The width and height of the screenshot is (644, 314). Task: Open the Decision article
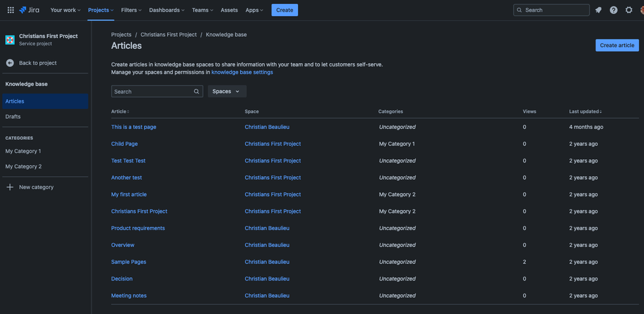click(x=122, y=279)
